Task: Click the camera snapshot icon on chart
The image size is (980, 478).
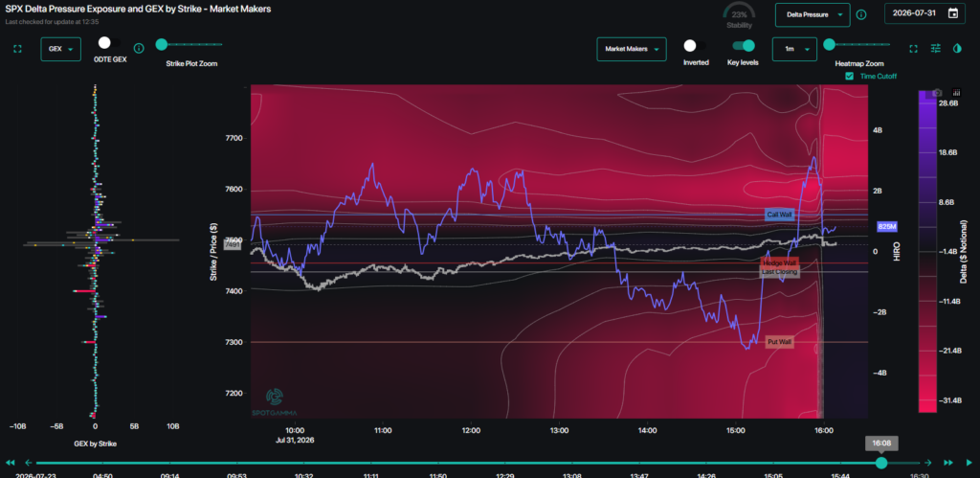Action: coord(937,92)
